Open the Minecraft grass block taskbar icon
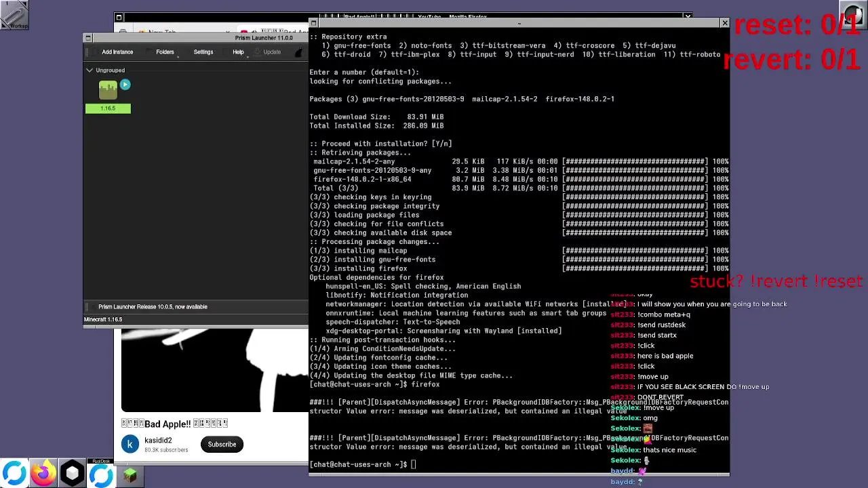The width and height of the screenshot is (868, 488). click(130, 476)
